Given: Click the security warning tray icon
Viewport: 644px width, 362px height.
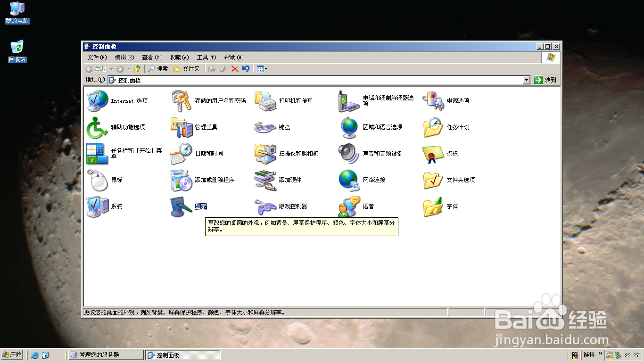Looking at the screenshot, I should [x=610, y=355].
